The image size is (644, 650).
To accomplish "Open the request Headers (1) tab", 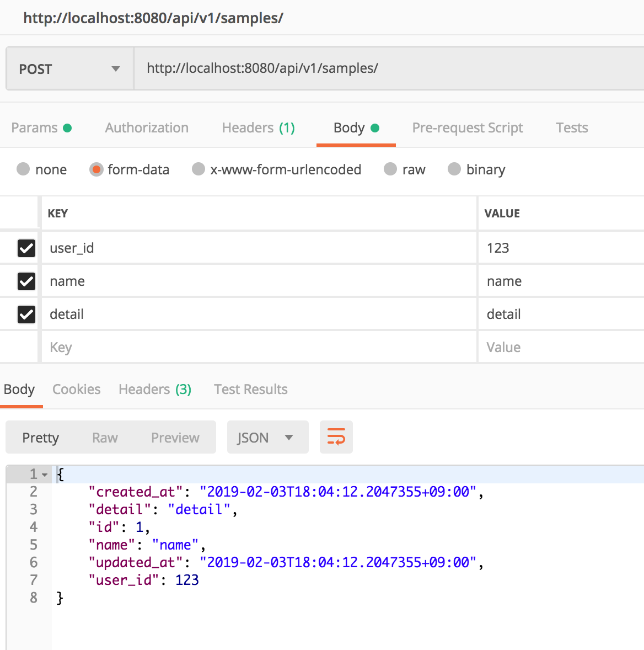I will pyautogui.click(x=258, y=128).
